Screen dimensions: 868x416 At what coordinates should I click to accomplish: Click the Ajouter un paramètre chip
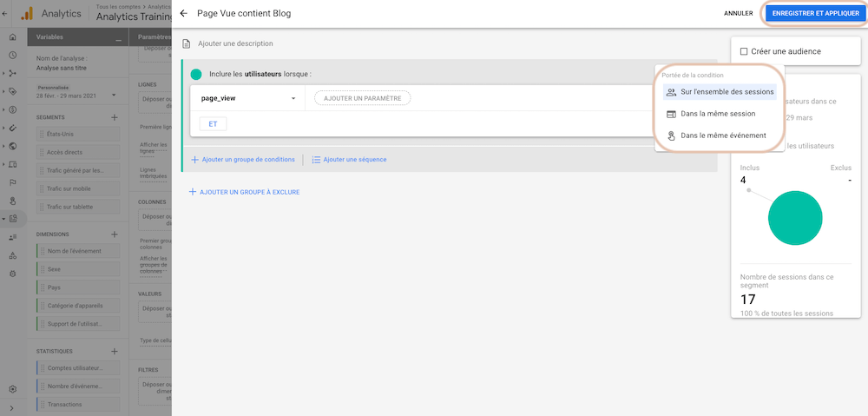(363, 98)
